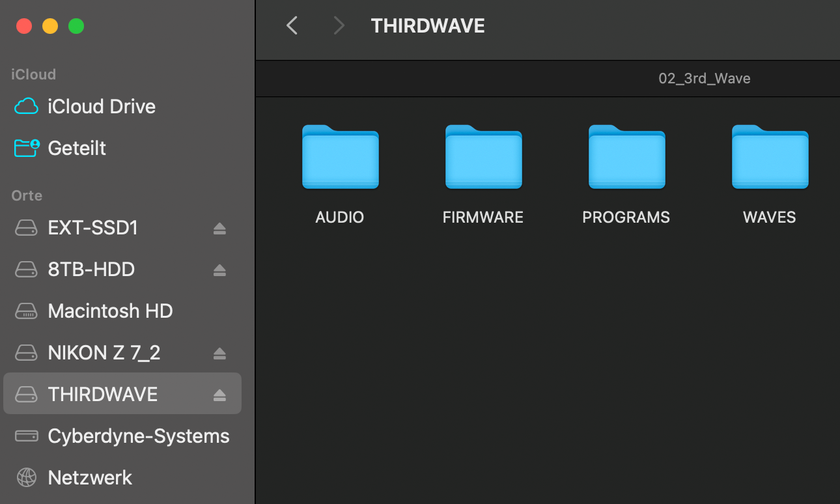The height and width of the screenshot is (504, 840).
Task: Go back with the left chevron
Action: point(292,25)
